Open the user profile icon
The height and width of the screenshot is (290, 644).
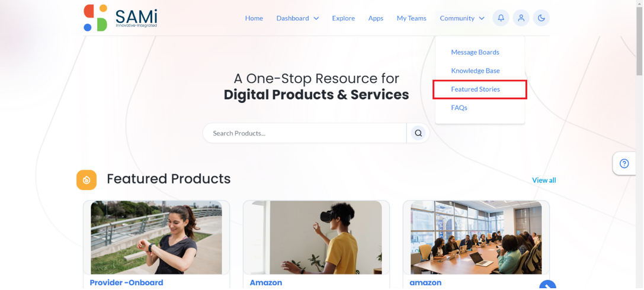tap(521, 18)
